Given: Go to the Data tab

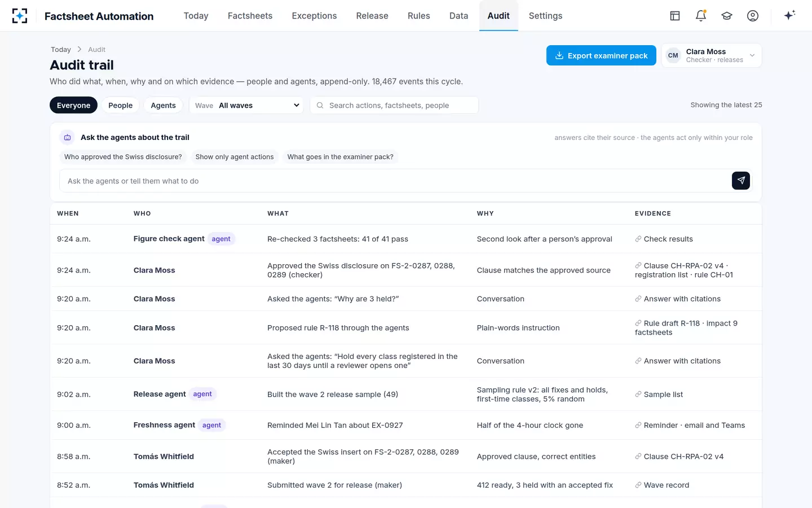Looking at the screenshot, I should (459, 16).
